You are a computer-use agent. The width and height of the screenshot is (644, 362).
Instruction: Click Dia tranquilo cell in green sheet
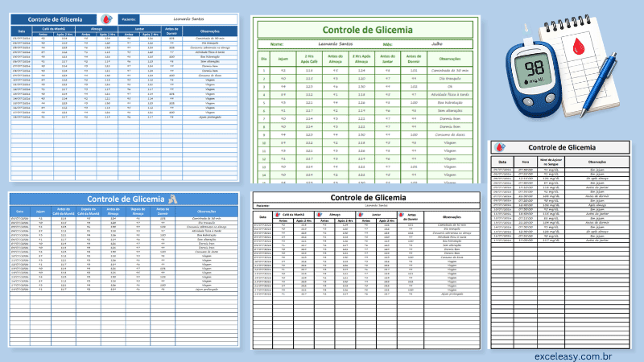450,78
